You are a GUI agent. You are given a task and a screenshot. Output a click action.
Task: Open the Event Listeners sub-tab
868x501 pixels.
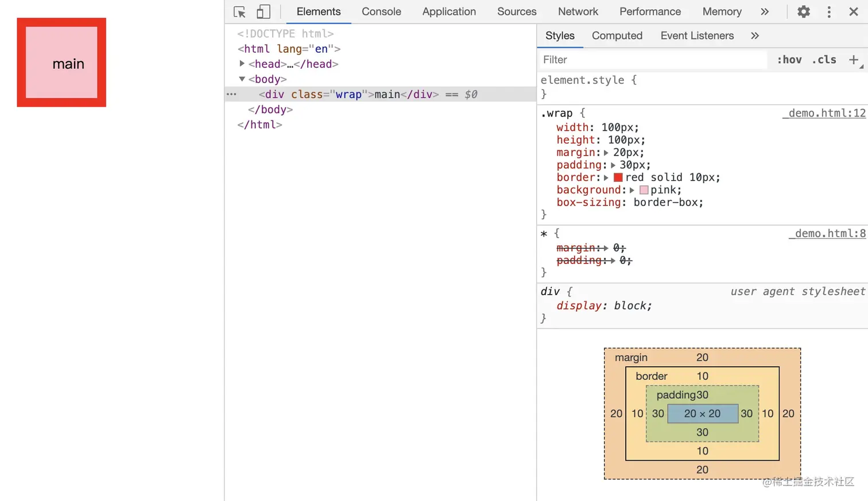point(697,36)
